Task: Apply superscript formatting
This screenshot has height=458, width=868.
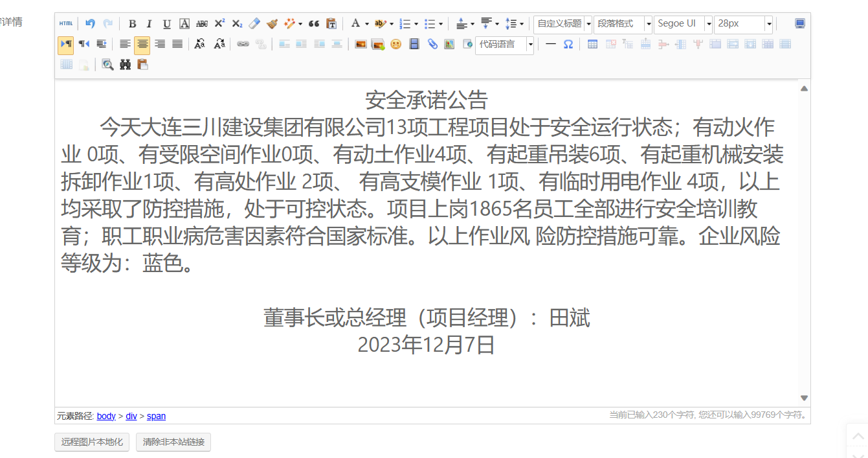Action: coord(219,24)
